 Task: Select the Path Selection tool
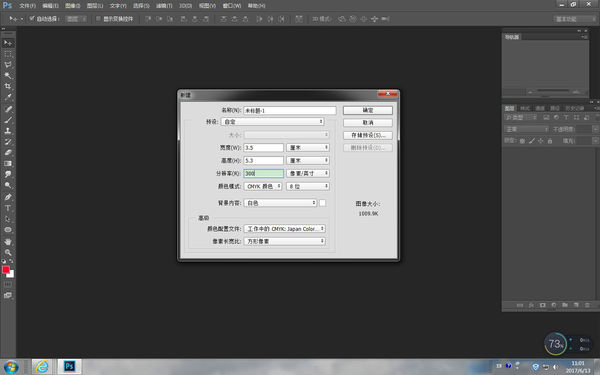8,219
